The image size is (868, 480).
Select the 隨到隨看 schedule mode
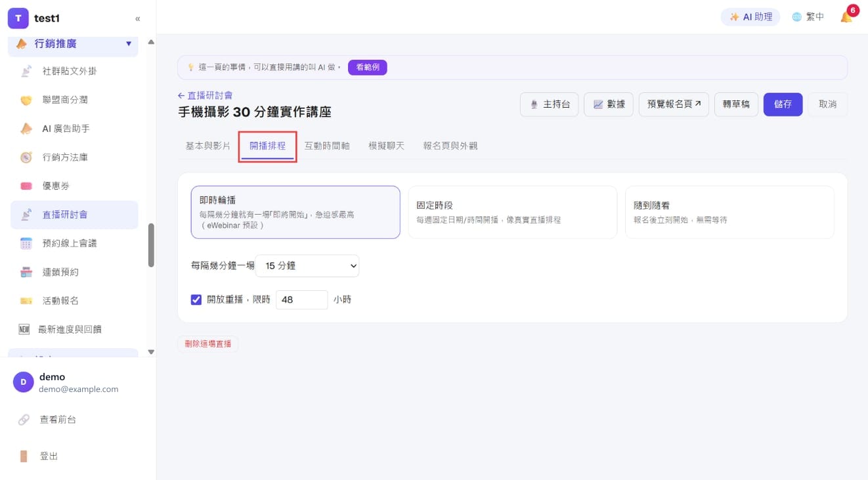click(x=729, y=212)
